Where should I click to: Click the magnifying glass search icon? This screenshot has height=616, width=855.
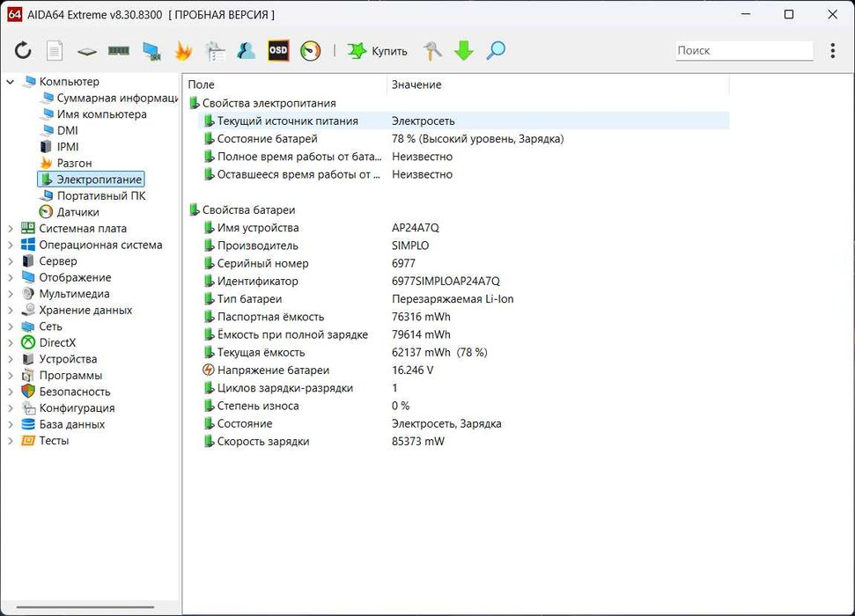(496, 51)
